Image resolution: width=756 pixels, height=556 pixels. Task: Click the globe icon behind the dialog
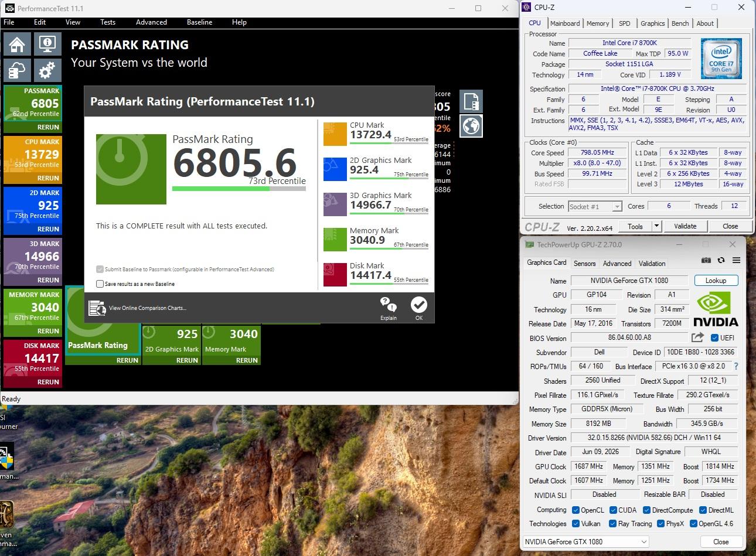click(471, 126)
